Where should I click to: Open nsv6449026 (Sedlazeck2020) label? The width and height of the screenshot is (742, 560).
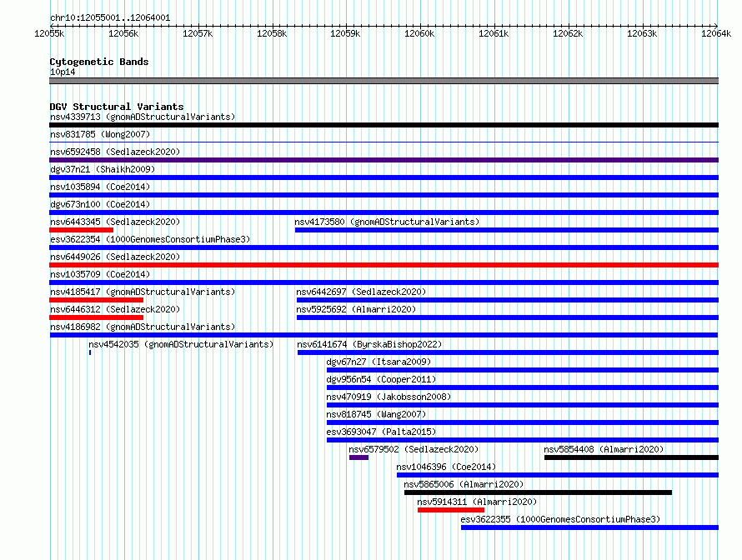[115, 257]
